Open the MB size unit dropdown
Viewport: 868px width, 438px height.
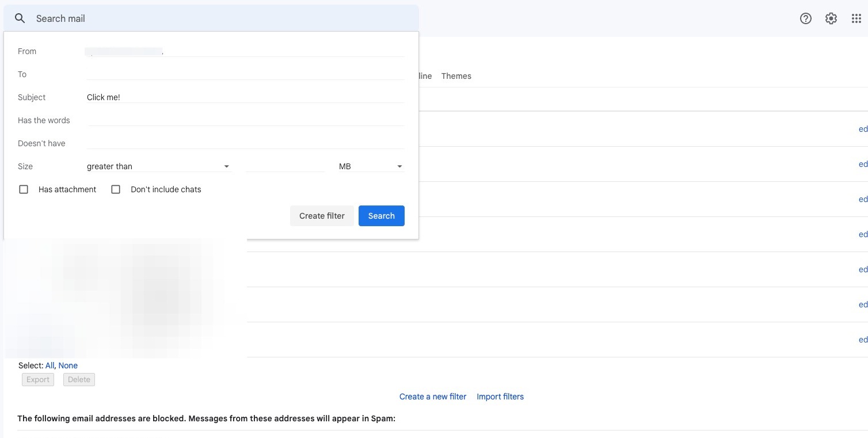pyautogui.click(x=371, y=166)
